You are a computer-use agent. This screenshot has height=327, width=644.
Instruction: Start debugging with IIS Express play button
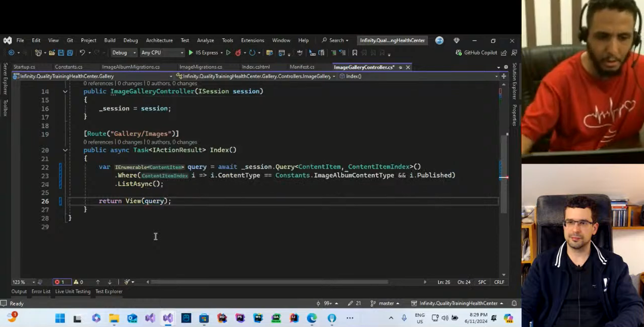[191, 53]
